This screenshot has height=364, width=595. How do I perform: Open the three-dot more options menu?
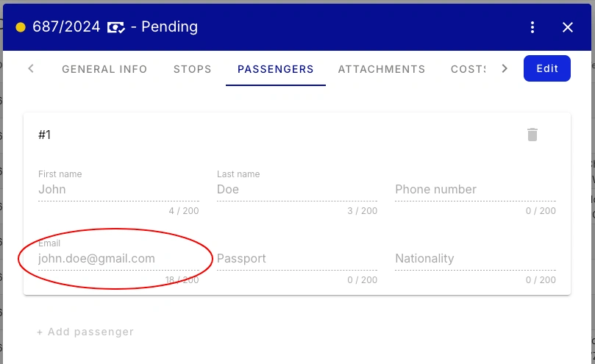532,27
